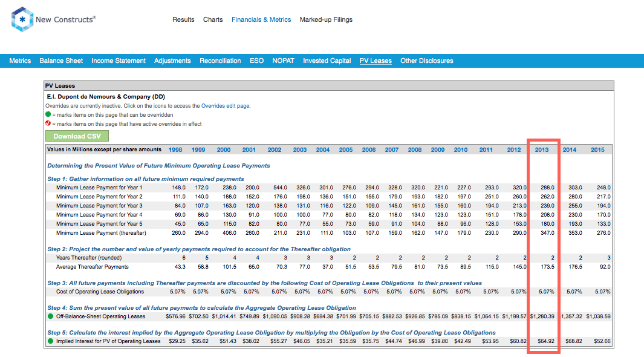The height and width of the screenshot is (357, 644).
Task: Click the New Constructs brand name text
Action: pos(65,19)
